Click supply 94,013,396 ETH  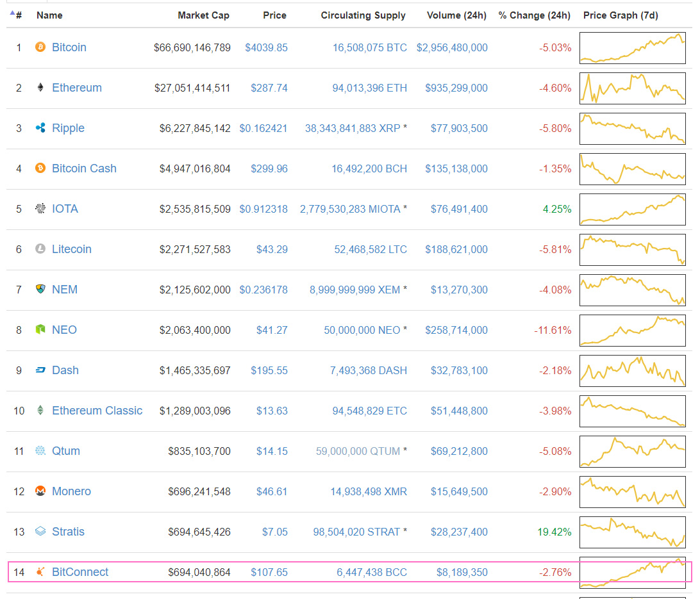point(370,88)
